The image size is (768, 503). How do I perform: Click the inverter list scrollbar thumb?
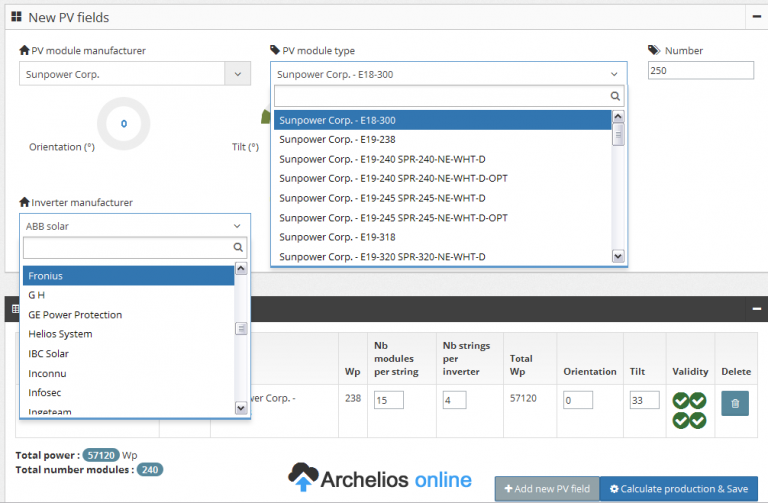[x=241, y=329]
